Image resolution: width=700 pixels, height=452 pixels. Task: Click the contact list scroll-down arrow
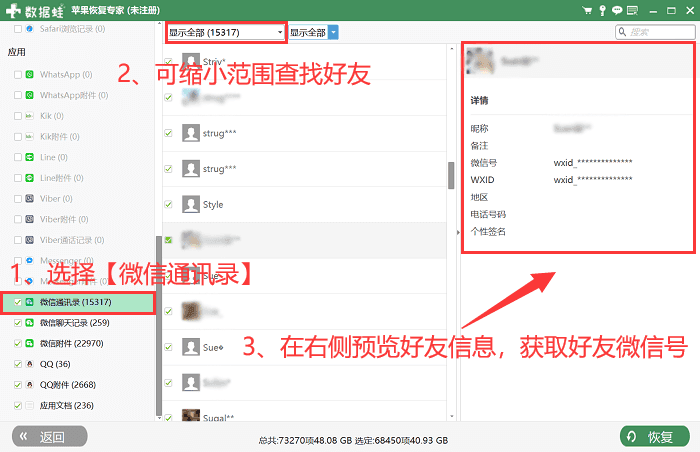[x=452, y=417]
